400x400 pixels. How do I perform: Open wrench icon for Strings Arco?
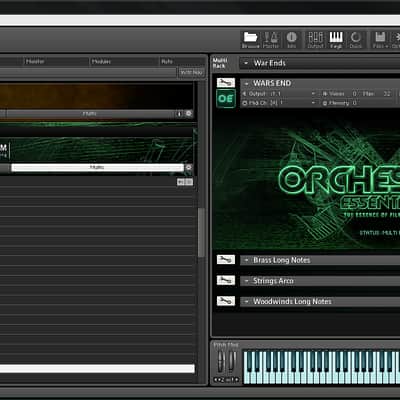226,280
